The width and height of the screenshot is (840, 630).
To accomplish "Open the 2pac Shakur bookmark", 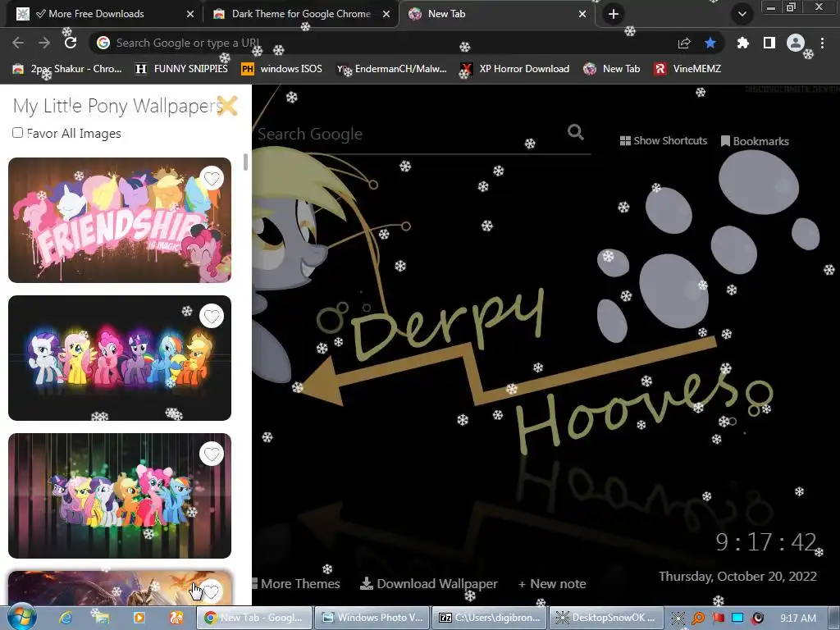I will click(67, 69).
